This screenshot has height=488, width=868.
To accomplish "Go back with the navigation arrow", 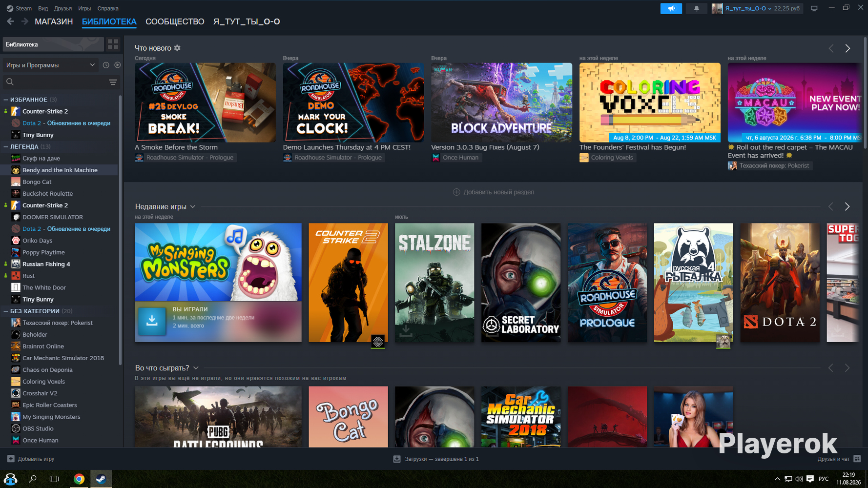I will [10, 21].
